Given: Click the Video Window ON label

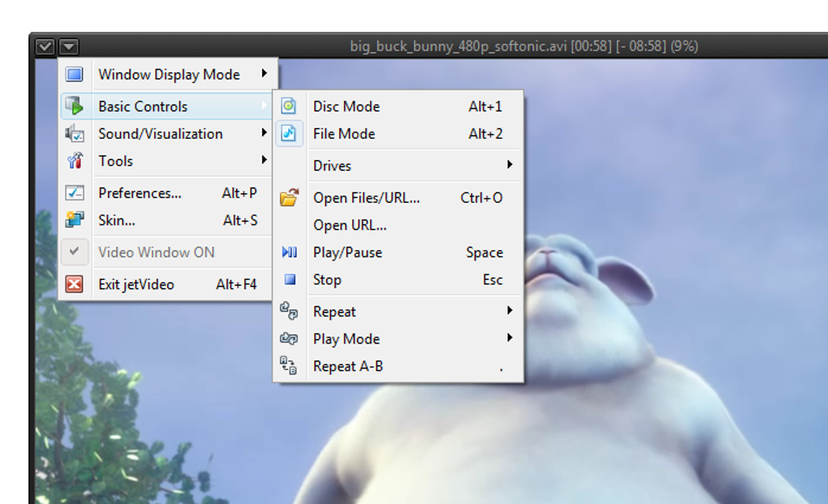Looking at the screenshot, I should [x=157, y=252].
